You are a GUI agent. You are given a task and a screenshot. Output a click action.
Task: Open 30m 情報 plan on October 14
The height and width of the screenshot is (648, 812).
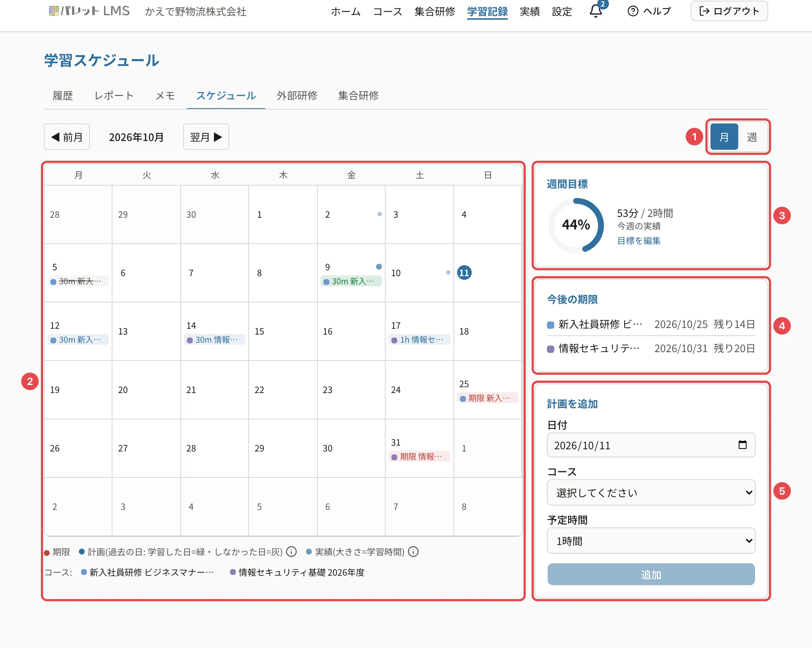[215, 339]
